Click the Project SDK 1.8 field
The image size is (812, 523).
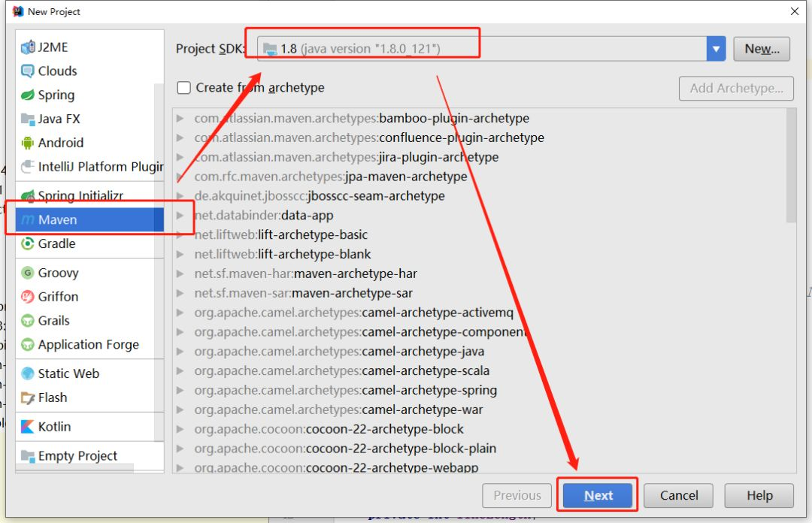[x=482, y=49]
